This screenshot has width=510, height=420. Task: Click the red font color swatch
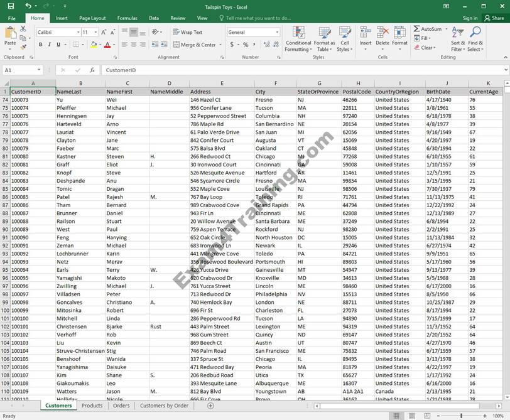[x=107, y=45]
